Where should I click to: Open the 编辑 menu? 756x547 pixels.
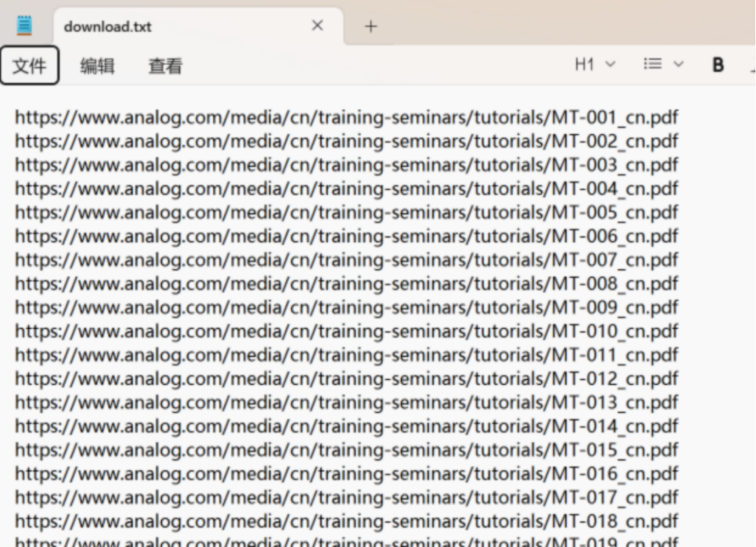point(97,66)
